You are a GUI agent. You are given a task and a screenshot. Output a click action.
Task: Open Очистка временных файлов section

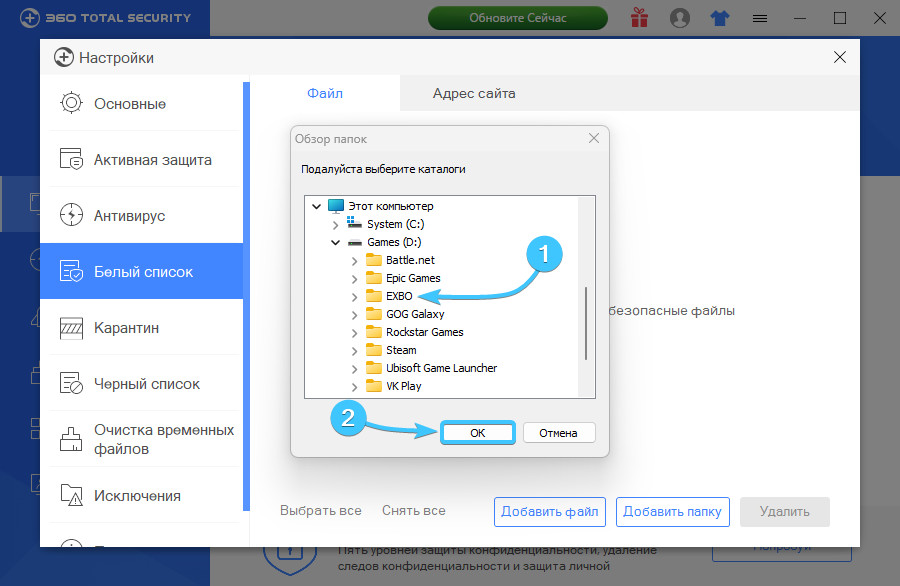(163, 439)
